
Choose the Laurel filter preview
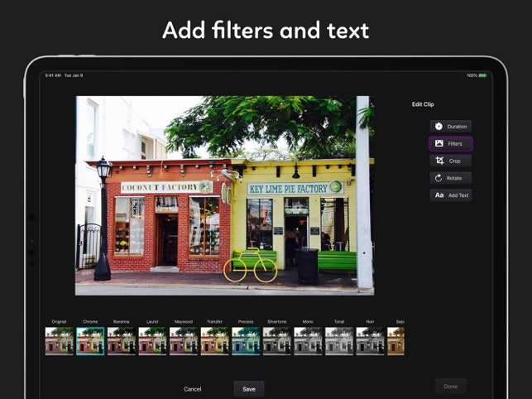click(152, 340)
